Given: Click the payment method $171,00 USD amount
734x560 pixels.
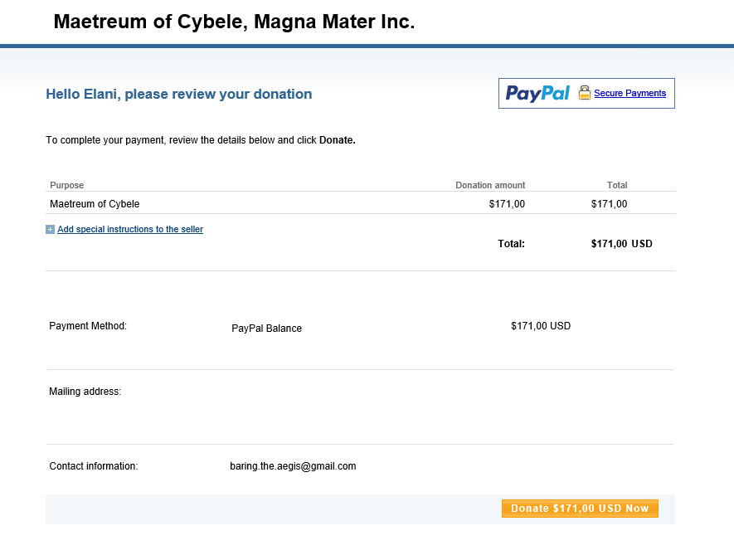Looking at the screenshot, I should tap(541, 326).
